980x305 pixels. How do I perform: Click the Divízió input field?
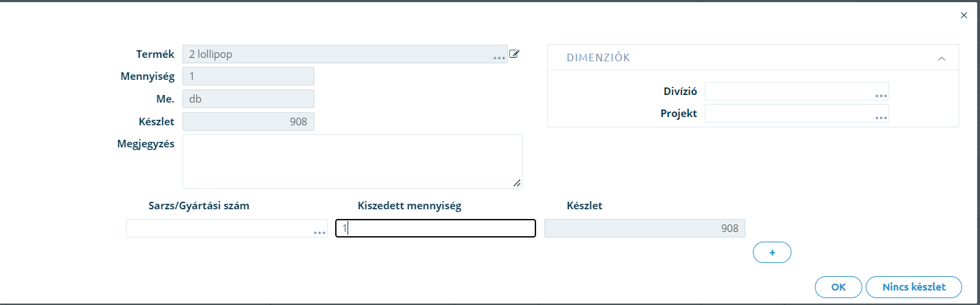click(x=797, y=92)
